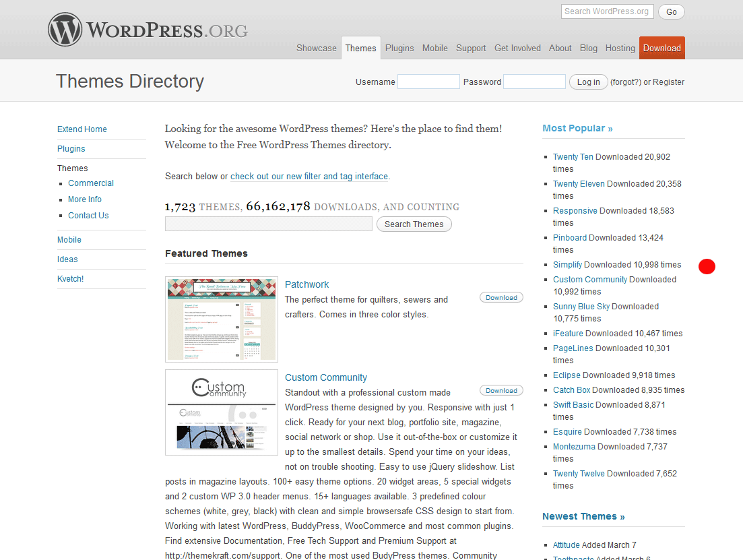This screenshot has height=560, width=743.
Task: Download the Custom Community theme
Action: click(x=501, y=390)
